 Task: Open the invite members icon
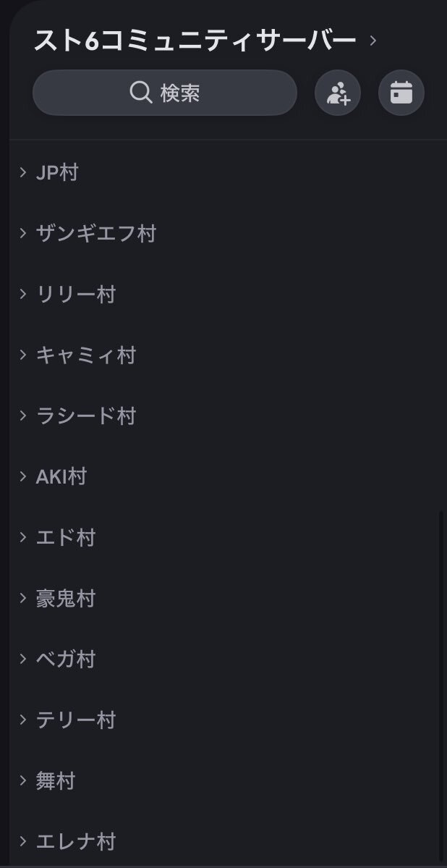point(338,93)
